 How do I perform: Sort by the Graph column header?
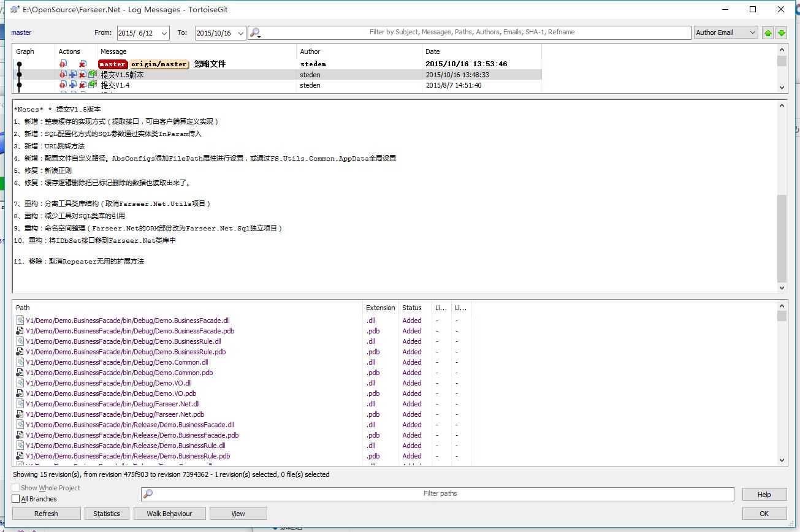33,51
